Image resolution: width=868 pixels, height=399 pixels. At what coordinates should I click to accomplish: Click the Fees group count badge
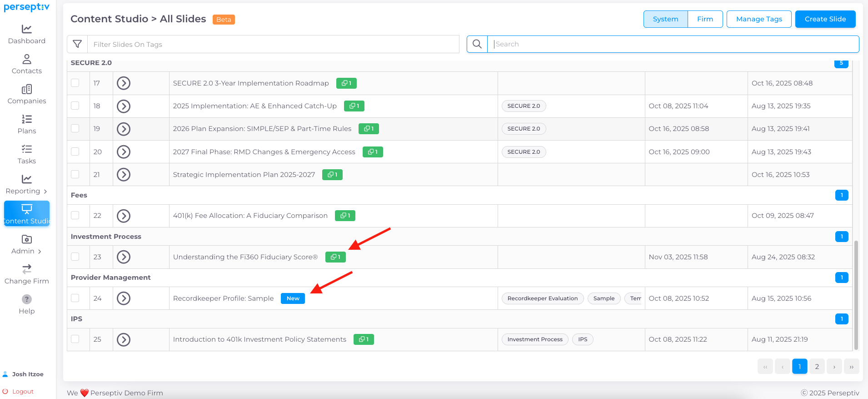point(842,195)
